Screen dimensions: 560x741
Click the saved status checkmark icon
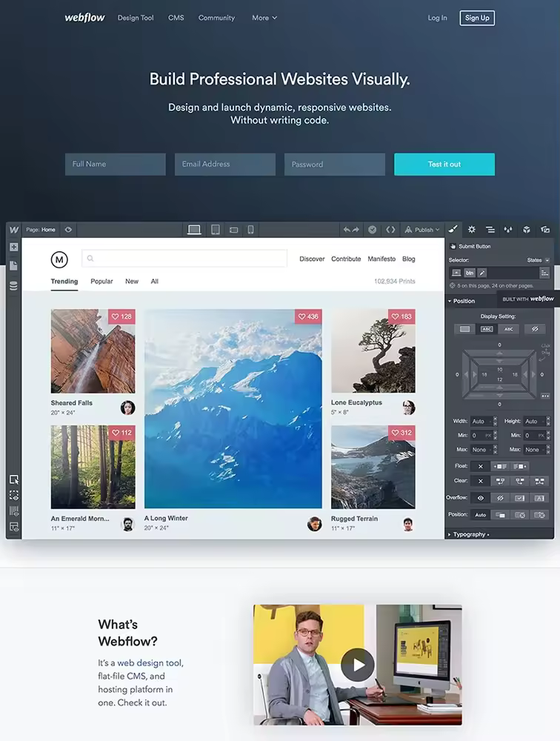(x=373, y=230)
